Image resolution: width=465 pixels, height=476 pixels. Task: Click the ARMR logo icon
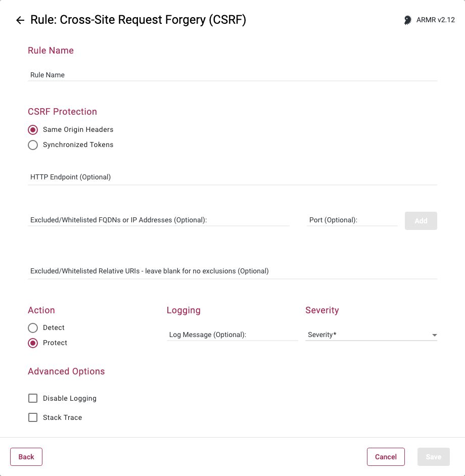click(407, 20)
